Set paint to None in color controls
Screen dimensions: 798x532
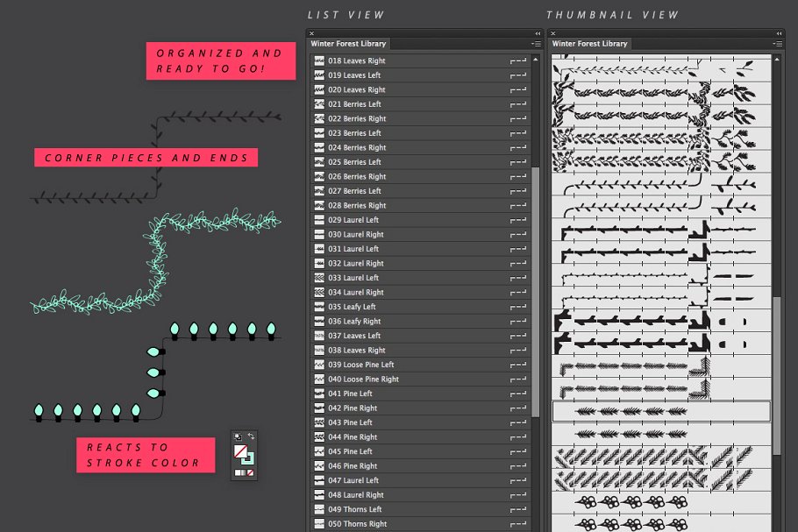(252, 473)
